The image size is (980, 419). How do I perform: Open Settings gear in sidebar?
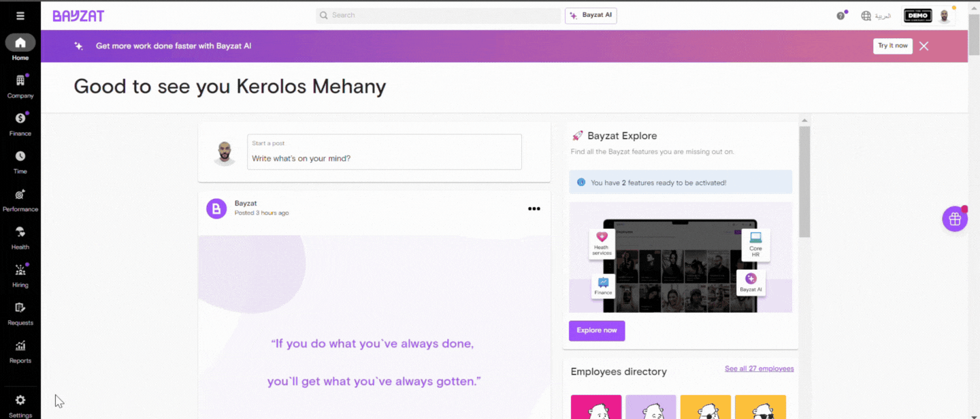(x=20, y=401)
